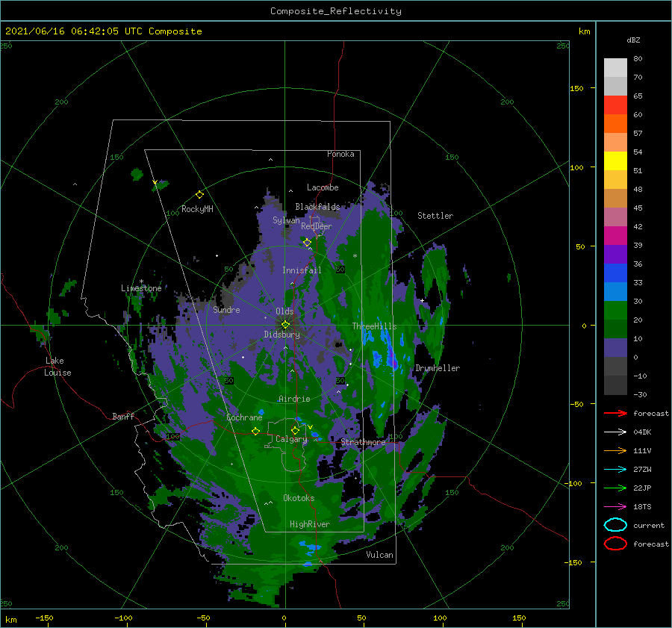Click the yellow diamond marker near RockyMH

click(199, 195)
